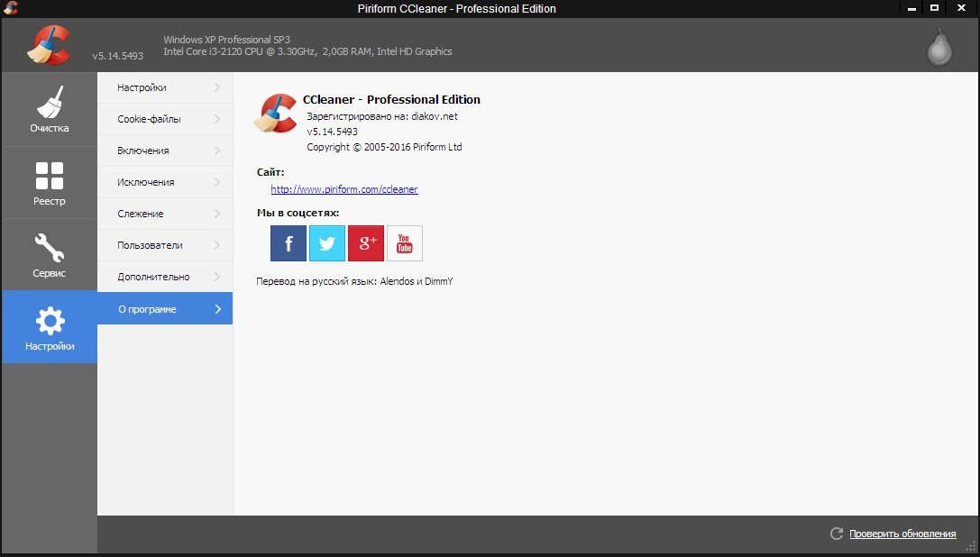Minimize the CCleaner window

pyautogui.click(x=911, y=8)
